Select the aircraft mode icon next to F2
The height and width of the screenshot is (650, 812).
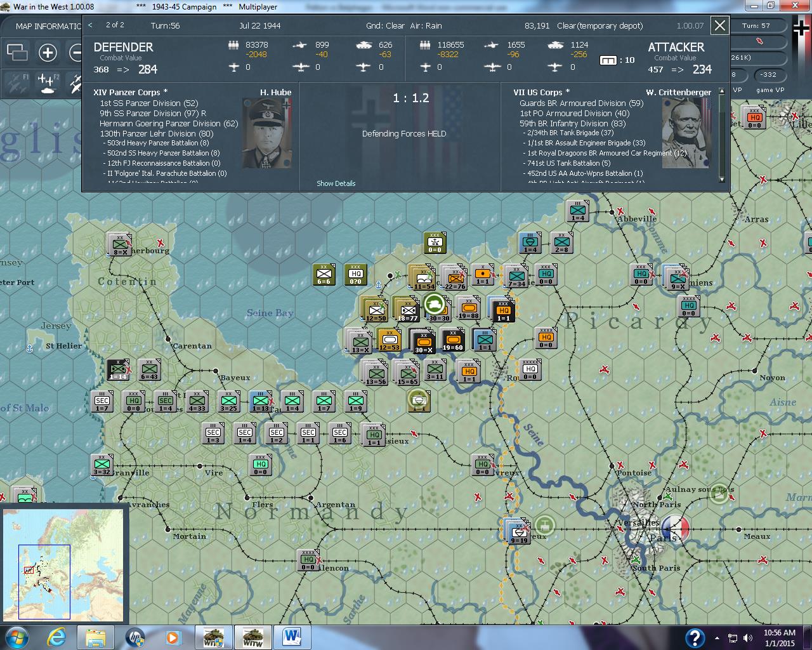pos(75,83)
